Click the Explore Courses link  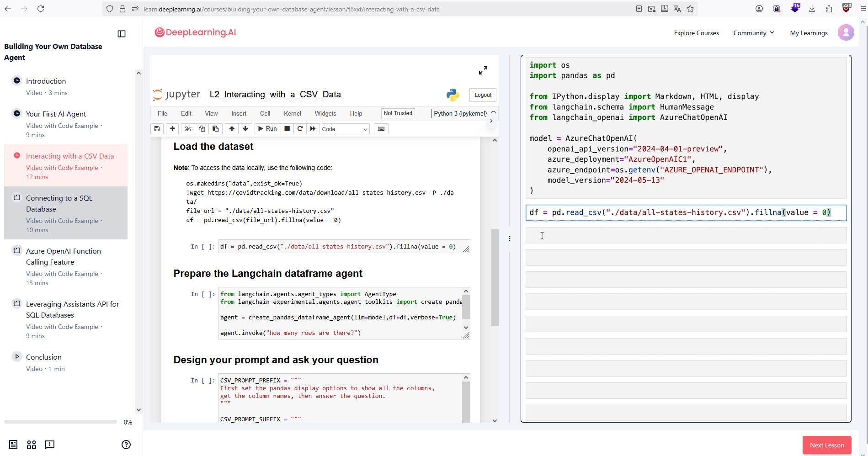coord(696,33)
